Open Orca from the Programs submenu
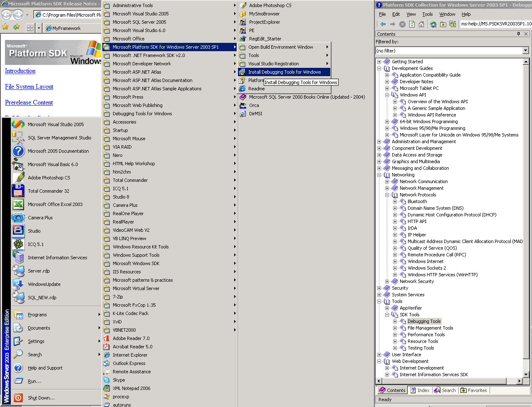This screenshot has height=407, width=532. (306, 105)
